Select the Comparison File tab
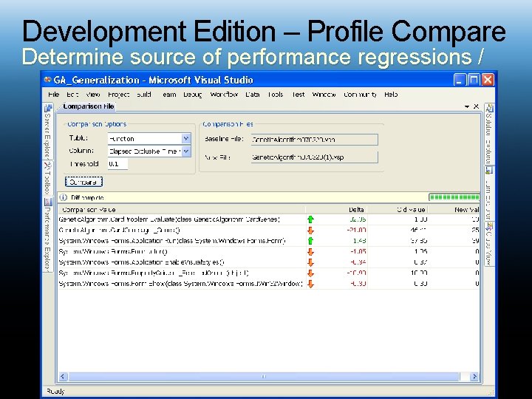The width and height of the screenshot is (532, 399). point(88,106)
